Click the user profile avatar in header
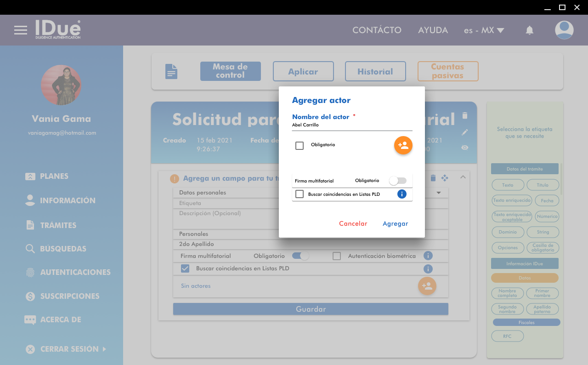This screenshot has height=365, width=588. [564, 30]
